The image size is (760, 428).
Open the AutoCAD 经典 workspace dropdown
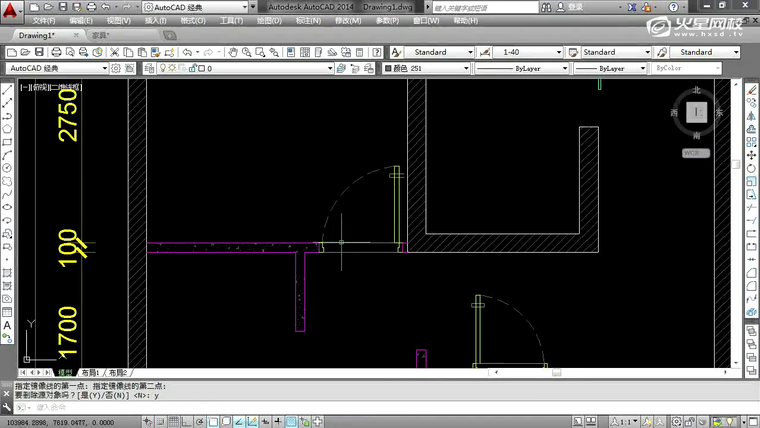click(x=57, y=68)
